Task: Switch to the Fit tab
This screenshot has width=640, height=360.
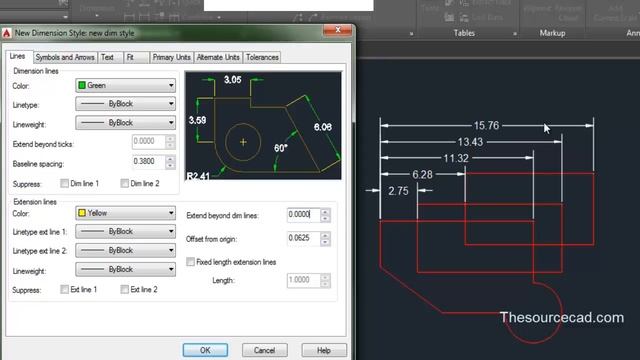Action: [x=136, y=57]
